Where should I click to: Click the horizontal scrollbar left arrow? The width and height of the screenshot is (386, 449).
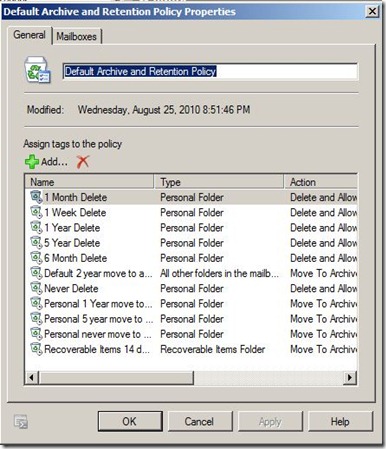(32, 378)
